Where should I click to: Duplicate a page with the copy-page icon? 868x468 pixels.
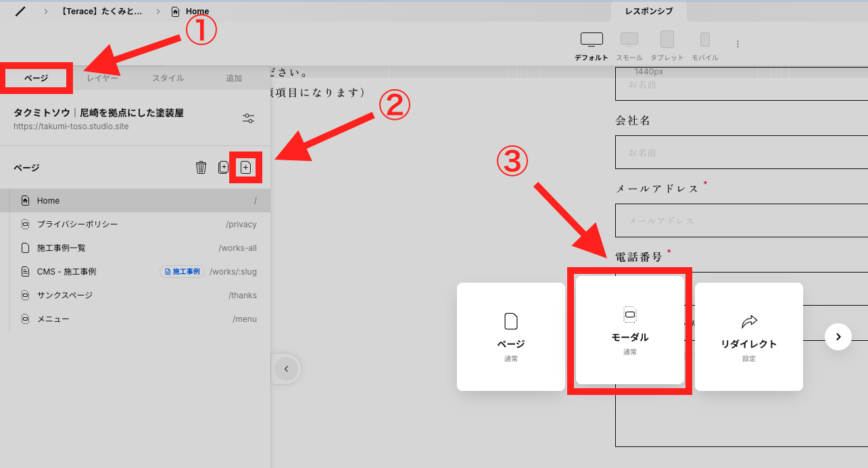223,167
